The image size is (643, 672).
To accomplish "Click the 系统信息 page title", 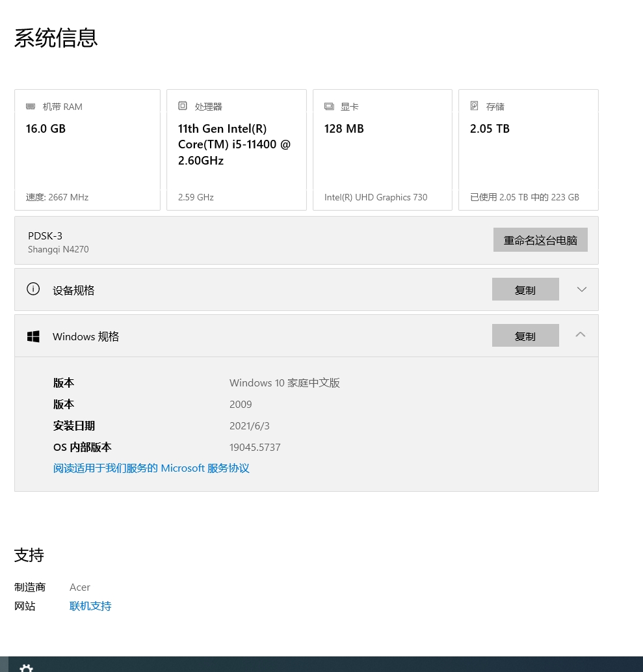I will pos(56,38).
